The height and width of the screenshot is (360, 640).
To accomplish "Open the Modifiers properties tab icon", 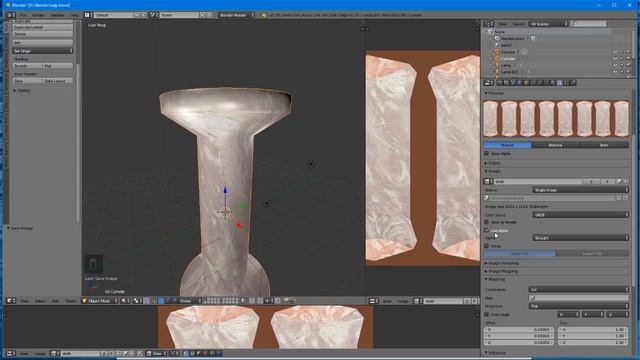I will (x=540, y=83).
